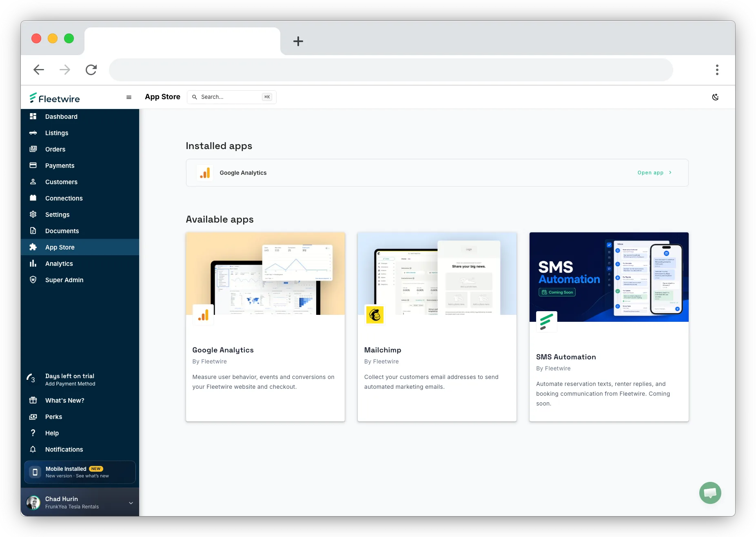The width and height of the screenshot is (756, 537).
Task: Select Mobile Installed title in the banner
Action: point(66,469)
